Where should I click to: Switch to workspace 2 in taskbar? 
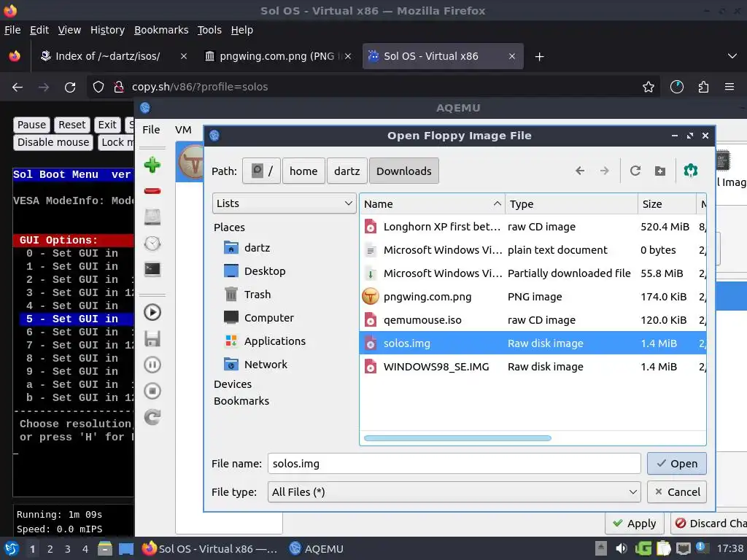(50, 549)
